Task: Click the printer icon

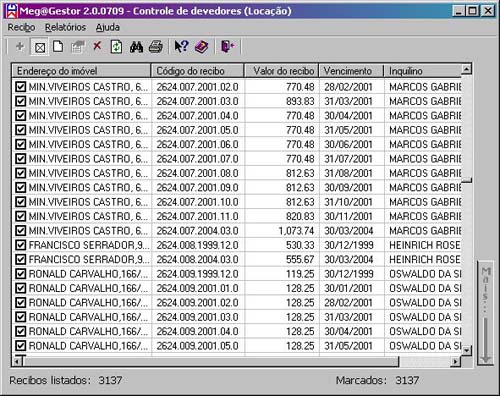Action: [156, 46]
